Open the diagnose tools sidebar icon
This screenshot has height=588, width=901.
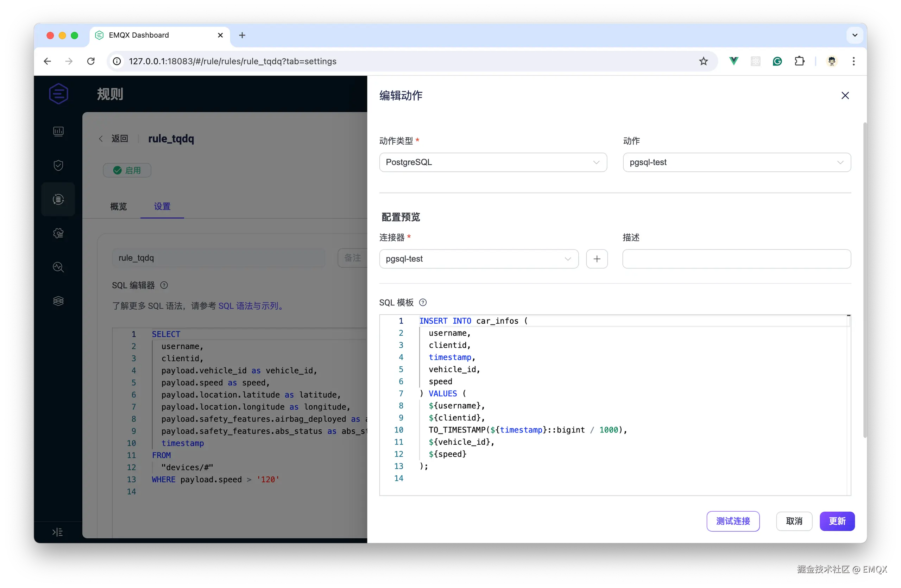point(58,267)
